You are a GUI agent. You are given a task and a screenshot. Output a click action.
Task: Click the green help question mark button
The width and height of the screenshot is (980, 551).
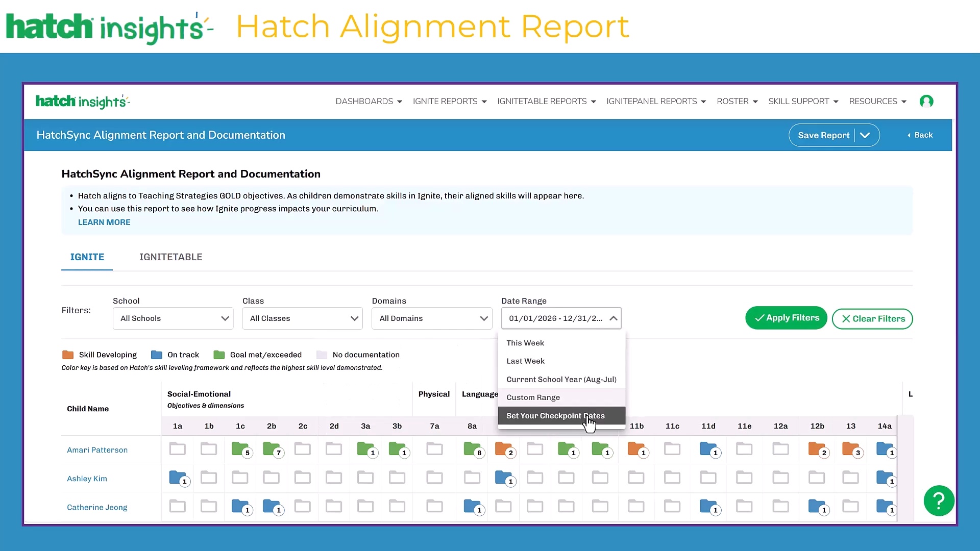pos(939,500)
